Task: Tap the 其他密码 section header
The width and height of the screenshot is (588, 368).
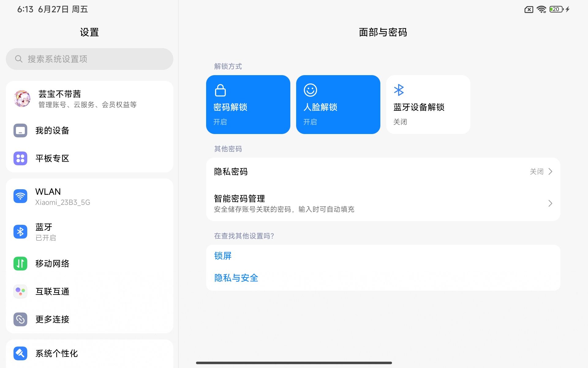Action: 228,149
